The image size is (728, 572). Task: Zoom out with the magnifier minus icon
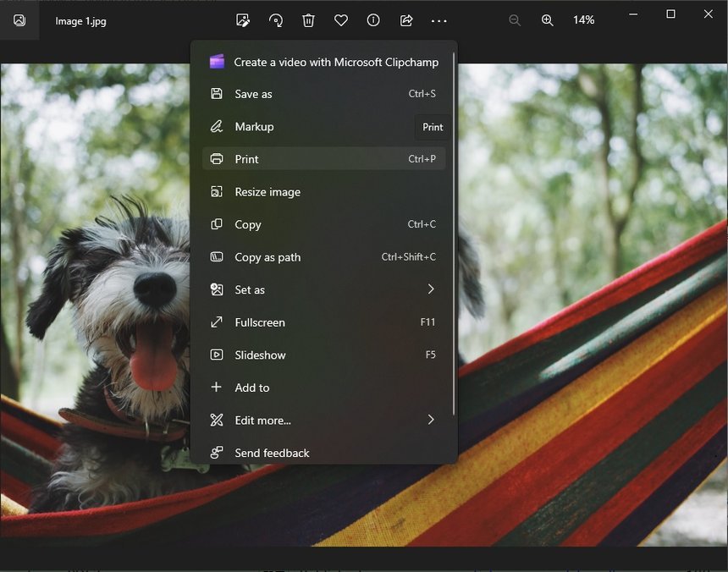515,19
